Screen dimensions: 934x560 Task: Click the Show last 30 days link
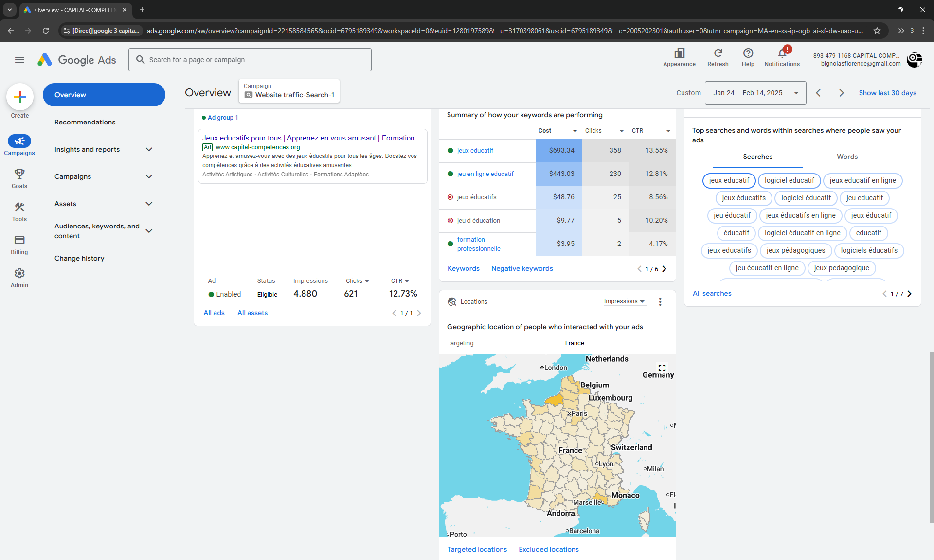pyautogui.click(x=887, y=93)
